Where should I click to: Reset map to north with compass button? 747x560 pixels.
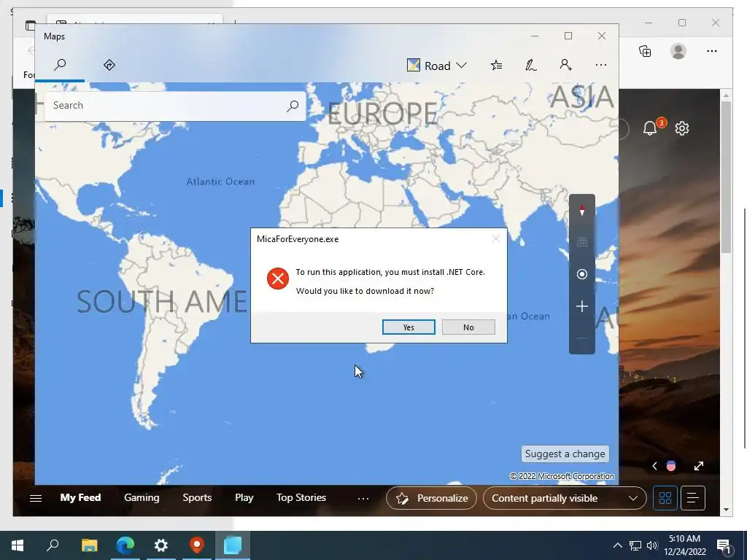pos(581,211)
